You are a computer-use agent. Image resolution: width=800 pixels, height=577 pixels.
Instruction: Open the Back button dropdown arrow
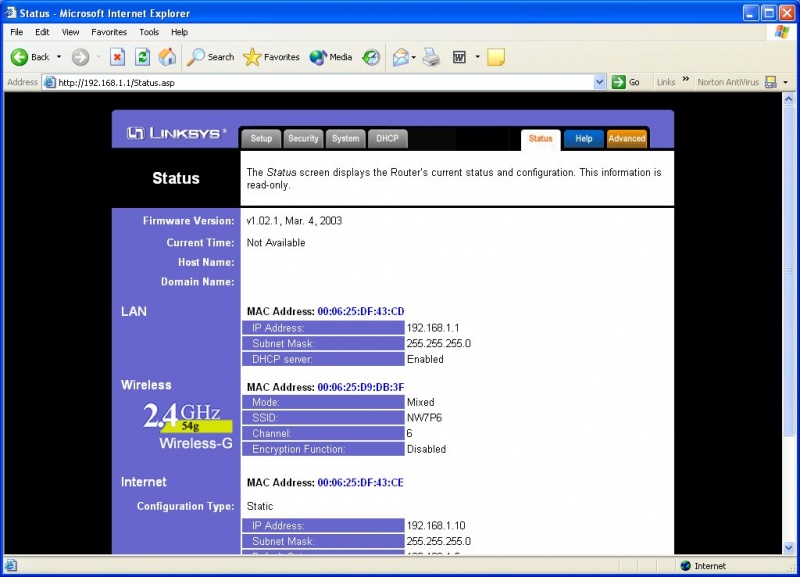pyautogui.click(x=58, y=57)
